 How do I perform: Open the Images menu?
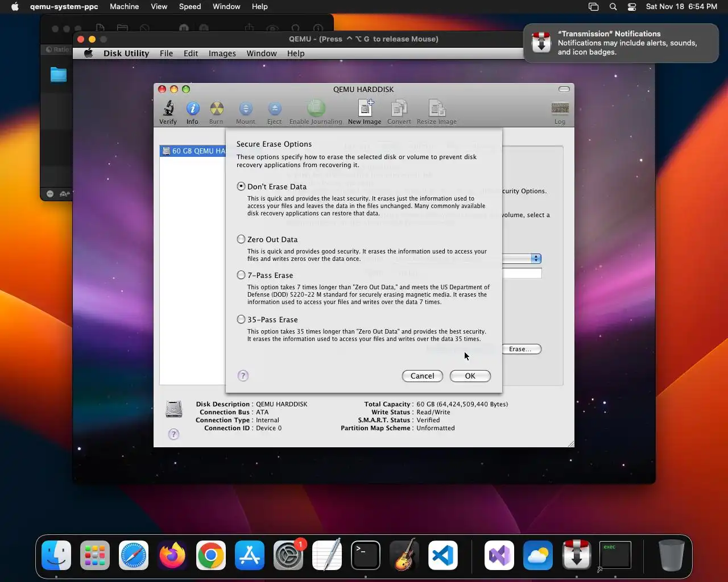(222, 53)
